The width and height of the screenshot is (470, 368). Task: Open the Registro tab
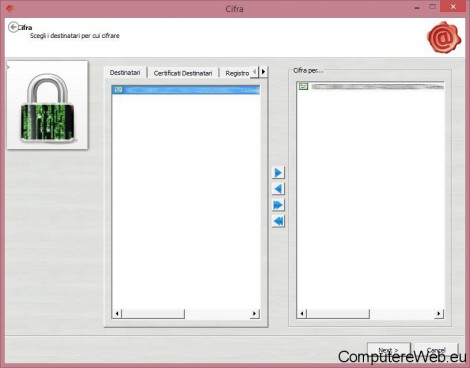(x=237, y=73)
